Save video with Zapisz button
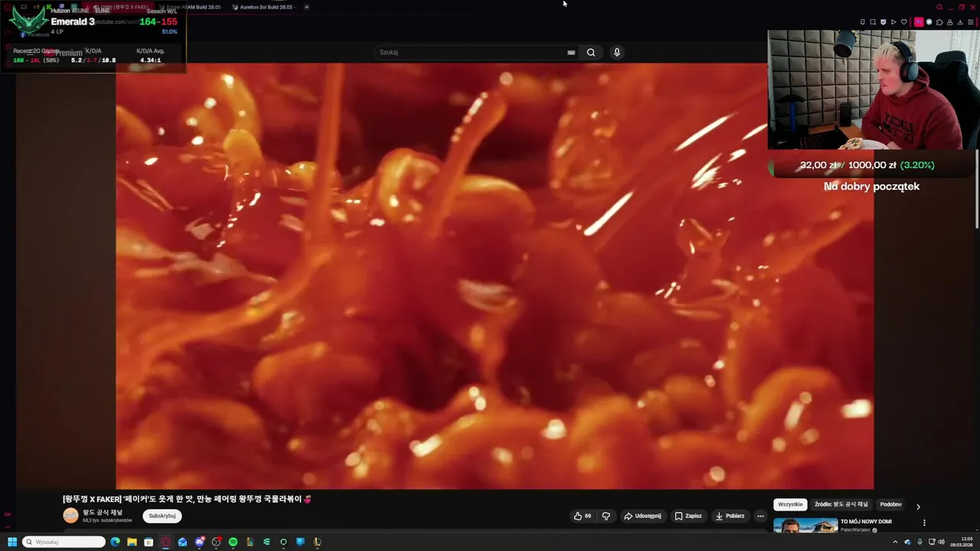This screenshot has height=551, width=980. [x=688, y=516]
